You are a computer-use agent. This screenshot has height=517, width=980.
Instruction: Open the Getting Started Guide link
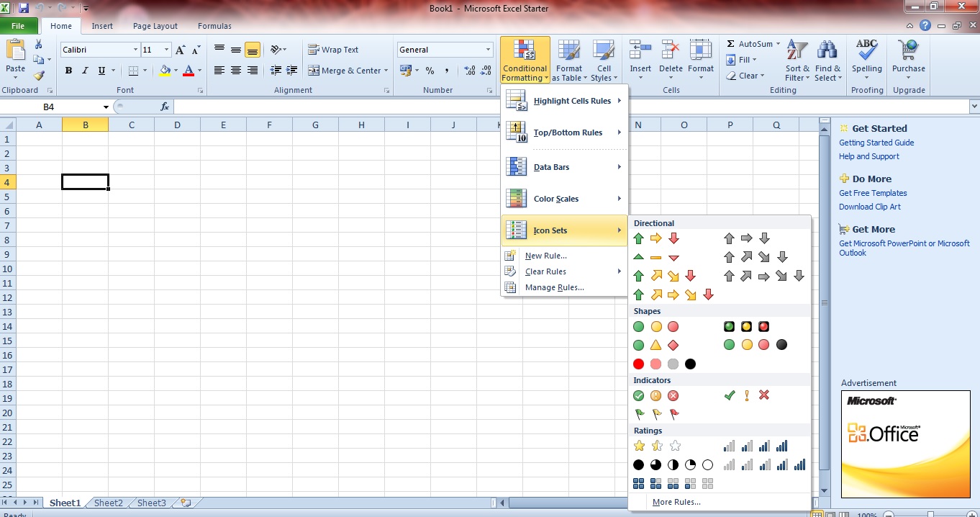coord(876,143)
